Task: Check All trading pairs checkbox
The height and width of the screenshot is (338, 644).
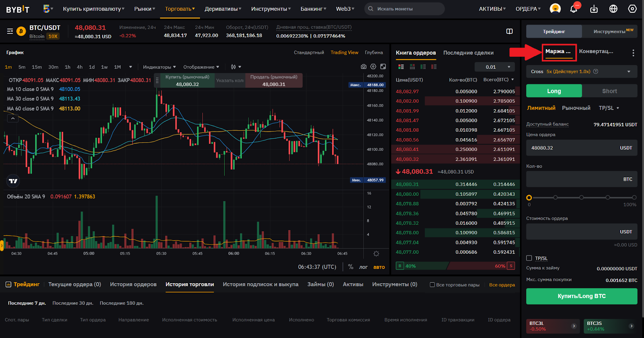Action: tap(432, 284)
